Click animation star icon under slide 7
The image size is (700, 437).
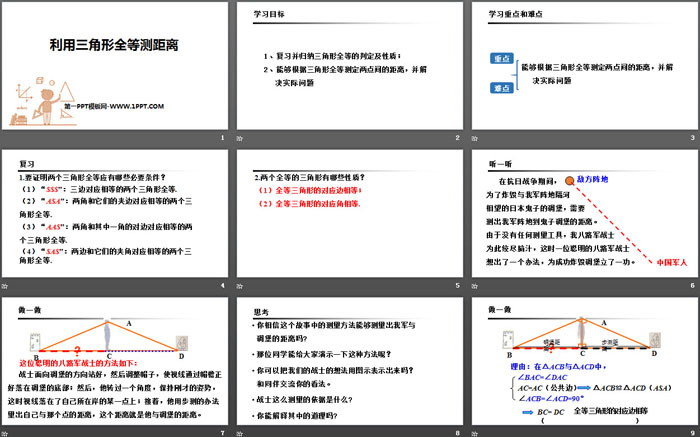[x=4, y=433]
